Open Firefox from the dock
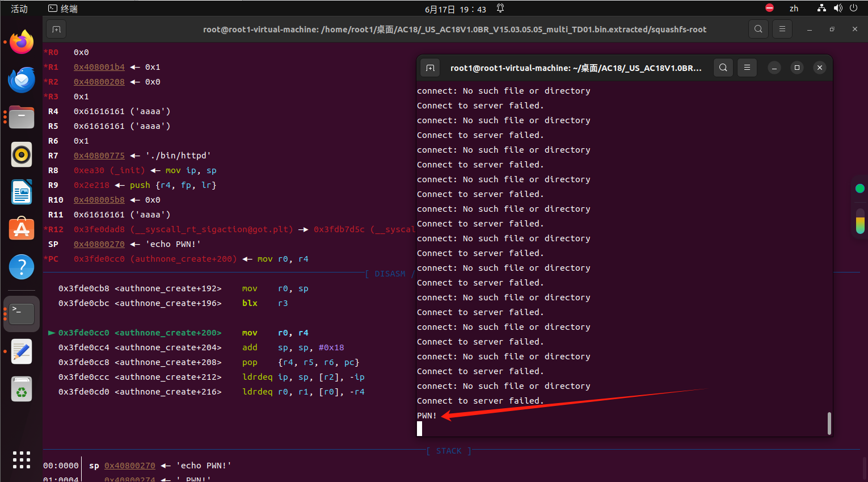The image size is (868, 482). pos(22,42)
